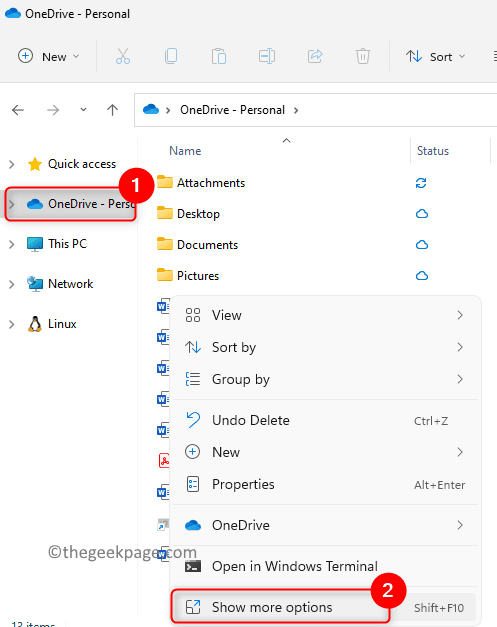Open the New button in toolbar
497x627 pixels.
point(48,56)
